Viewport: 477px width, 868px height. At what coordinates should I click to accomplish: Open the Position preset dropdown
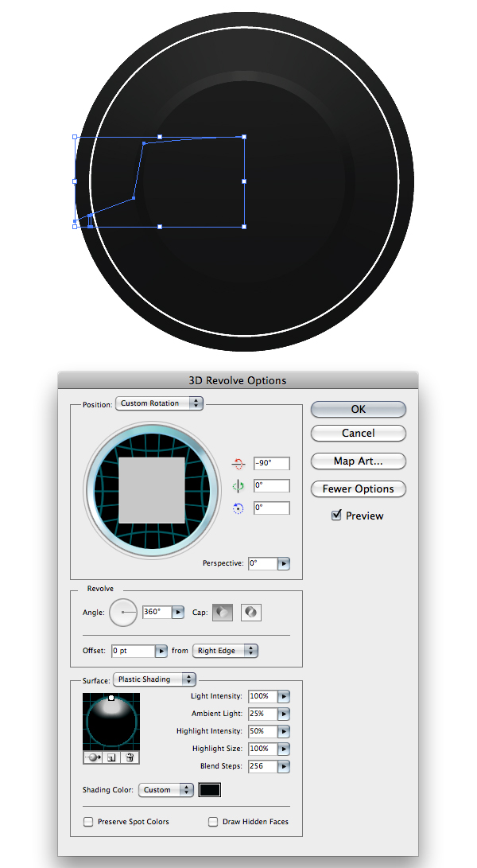click(x=159, y=403)
